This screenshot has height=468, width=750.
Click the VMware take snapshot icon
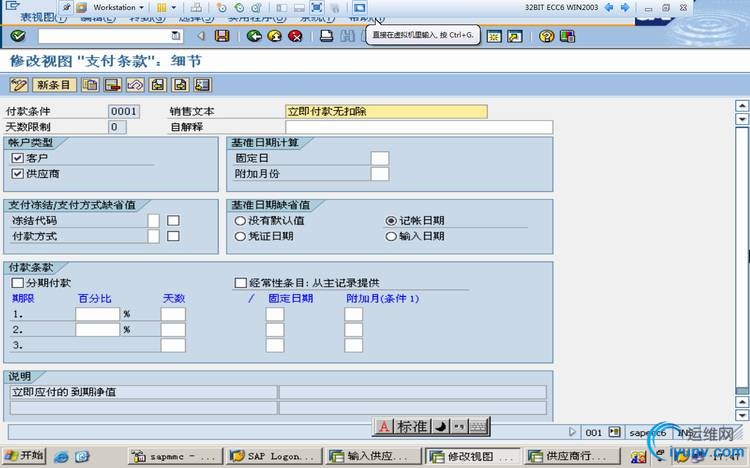[221, 7]
